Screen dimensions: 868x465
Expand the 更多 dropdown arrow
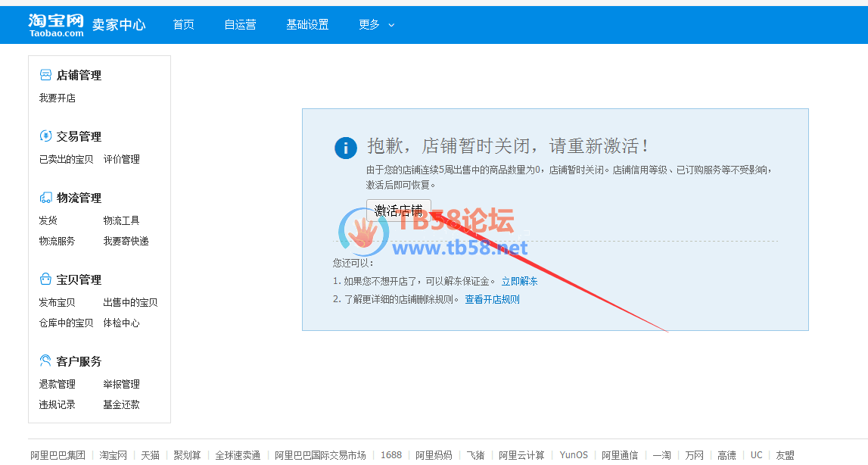391,25
